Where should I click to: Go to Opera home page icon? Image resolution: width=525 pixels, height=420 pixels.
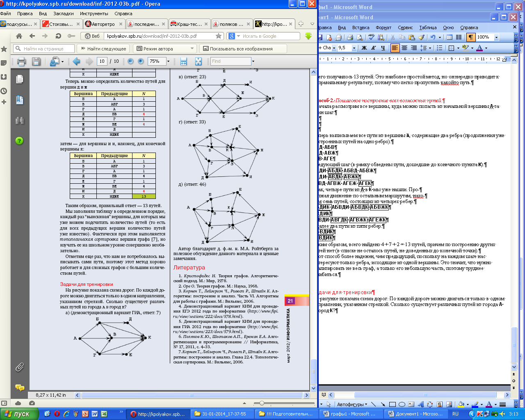tap(19, 36)
